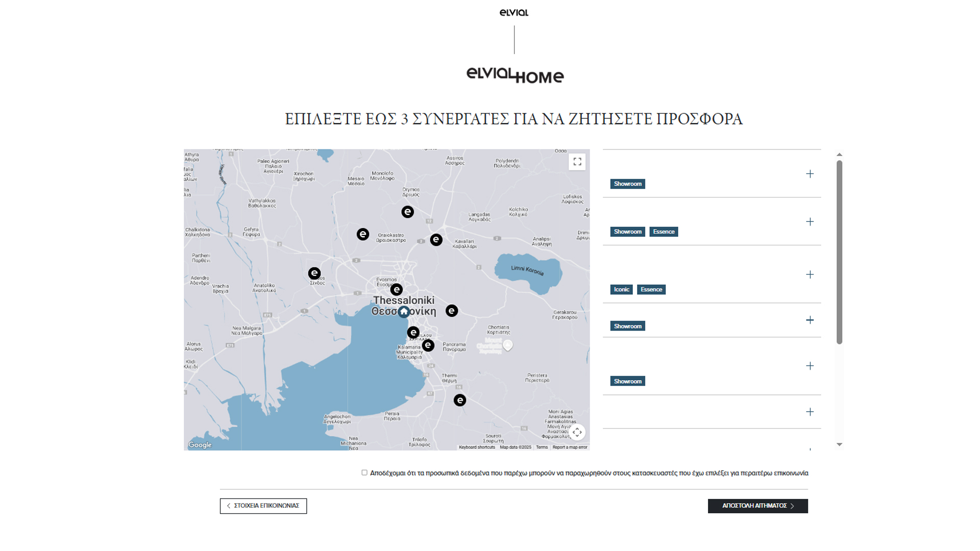This screenshot has height=551, width=980.
Task: Add the Iconic Essence partner with plus
Action: pos(810,275)
